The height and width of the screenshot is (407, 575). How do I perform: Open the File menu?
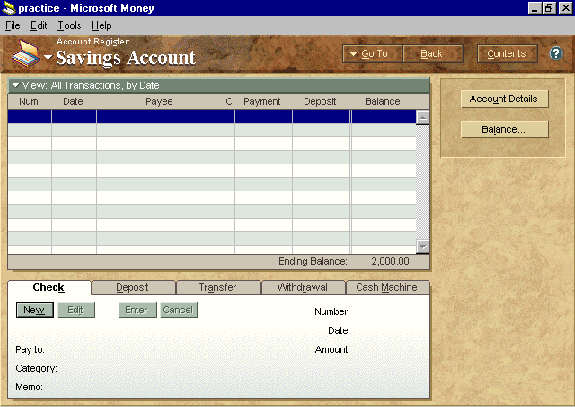[13, 26]
